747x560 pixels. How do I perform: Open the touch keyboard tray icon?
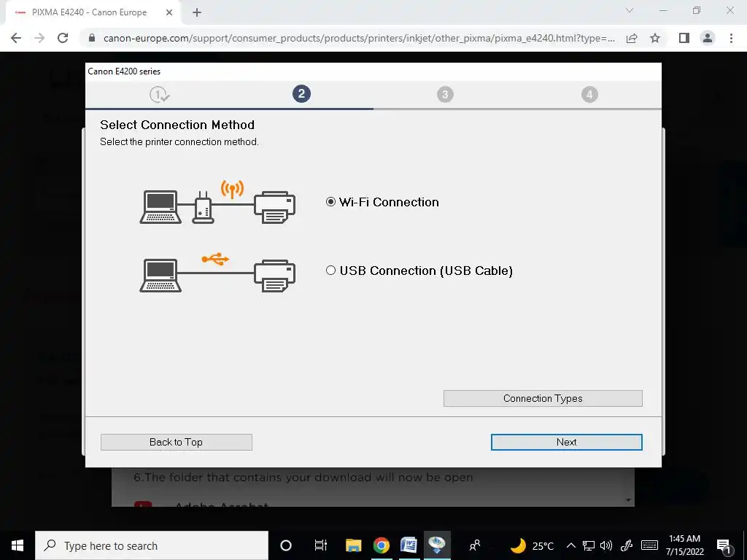click(x=649, y=545)
